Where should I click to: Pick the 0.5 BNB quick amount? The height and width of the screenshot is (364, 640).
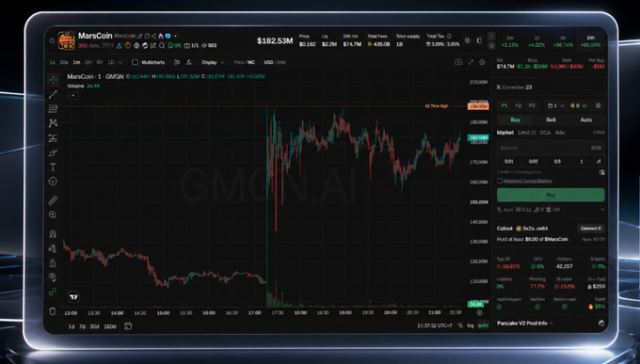click(557, 161)
